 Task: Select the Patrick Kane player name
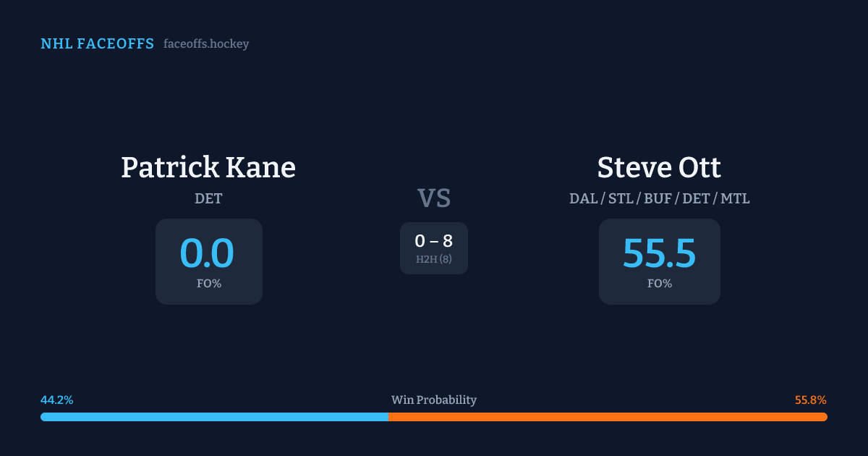click(x=208, y=168)
